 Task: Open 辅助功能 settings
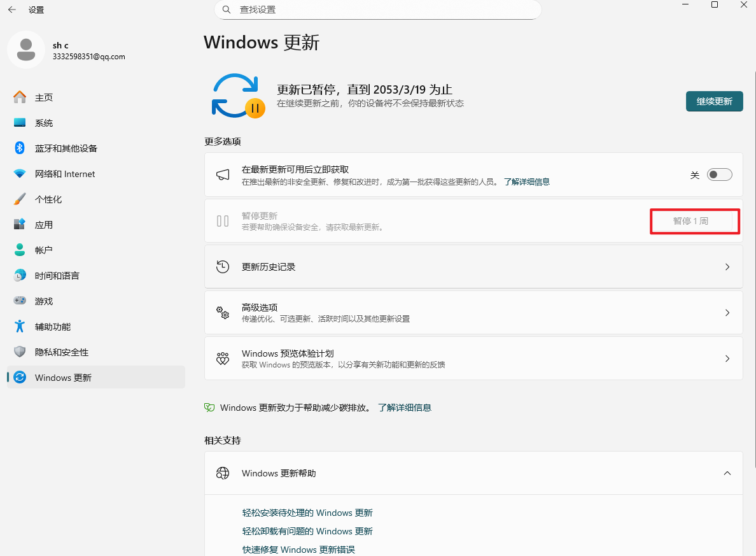pos(96,326)
